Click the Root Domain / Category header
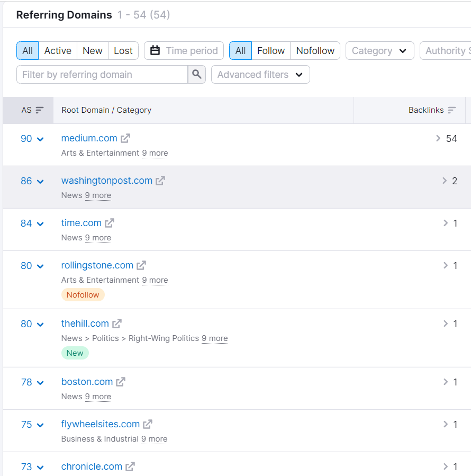Screen dimensions: 471x476 106,110
